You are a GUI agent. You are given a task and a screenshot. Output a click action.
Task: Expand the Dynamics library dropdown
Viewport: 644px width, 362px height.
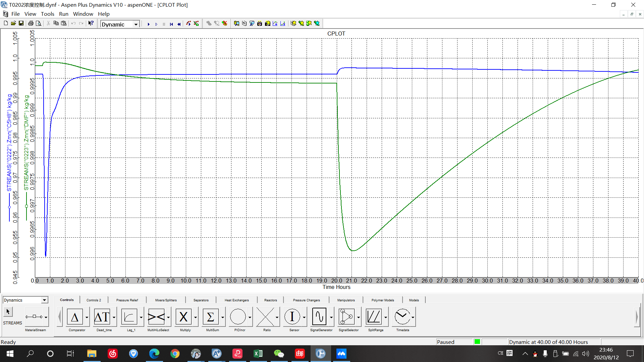pyautogui.click(x=44, y=300)
